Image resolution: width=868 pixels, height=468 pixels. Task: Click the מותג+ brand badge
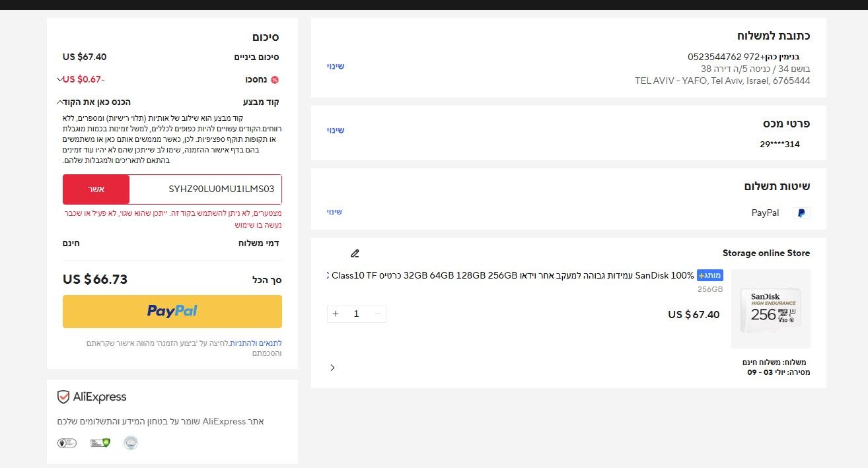click(x=710, y=275)
